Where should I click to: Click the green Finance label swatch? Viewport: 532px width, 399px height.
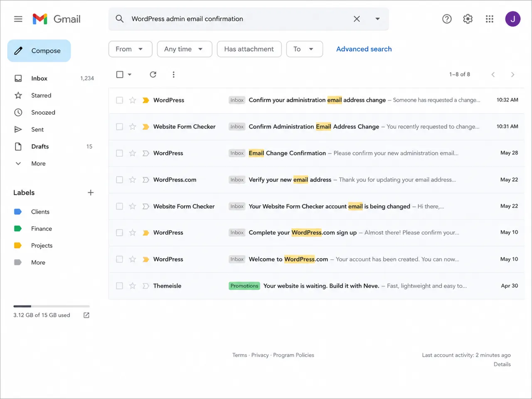(x=18, y=229)
